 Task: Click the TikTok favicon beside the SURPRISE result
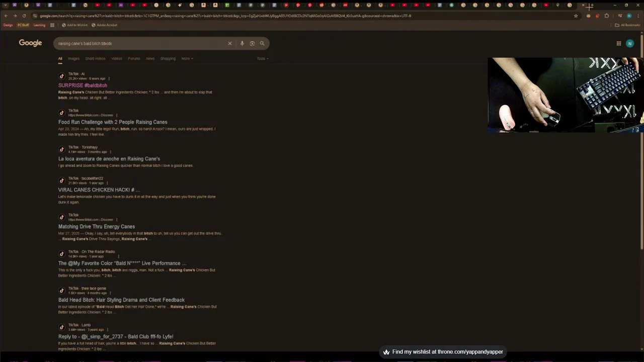pyautogui.click(x=62, y=76)
